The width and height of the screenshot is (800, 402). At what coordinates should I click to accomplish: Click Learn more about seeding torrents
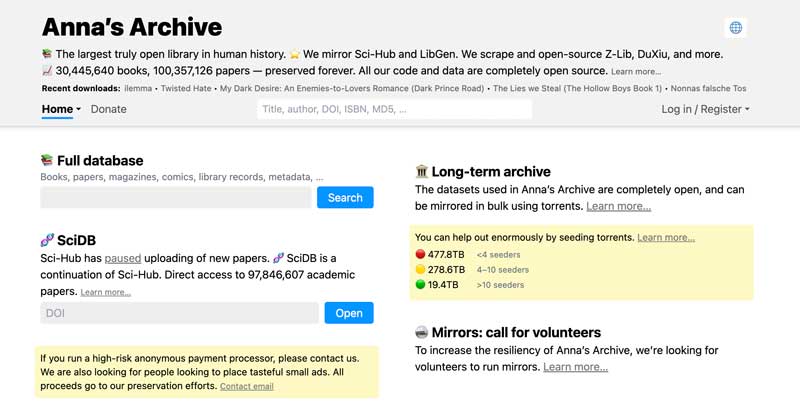point(665,237)
